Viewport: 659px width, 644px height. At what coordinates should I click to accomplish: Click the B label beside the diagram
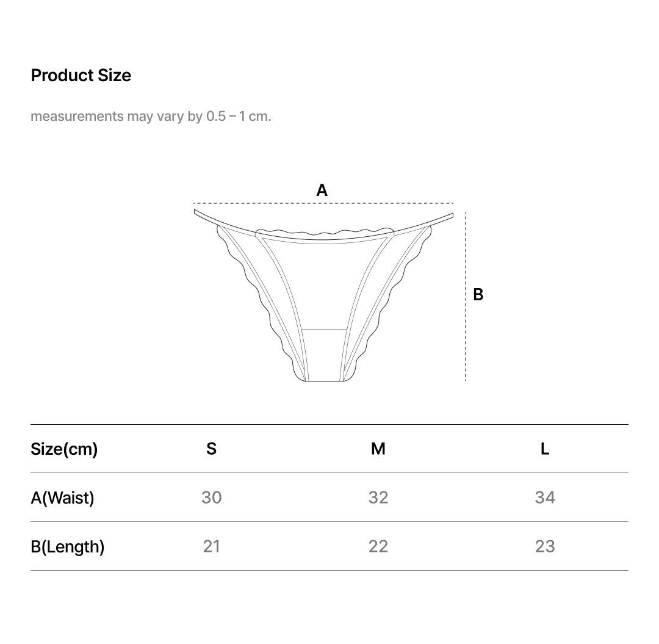[x=478, y=295]
